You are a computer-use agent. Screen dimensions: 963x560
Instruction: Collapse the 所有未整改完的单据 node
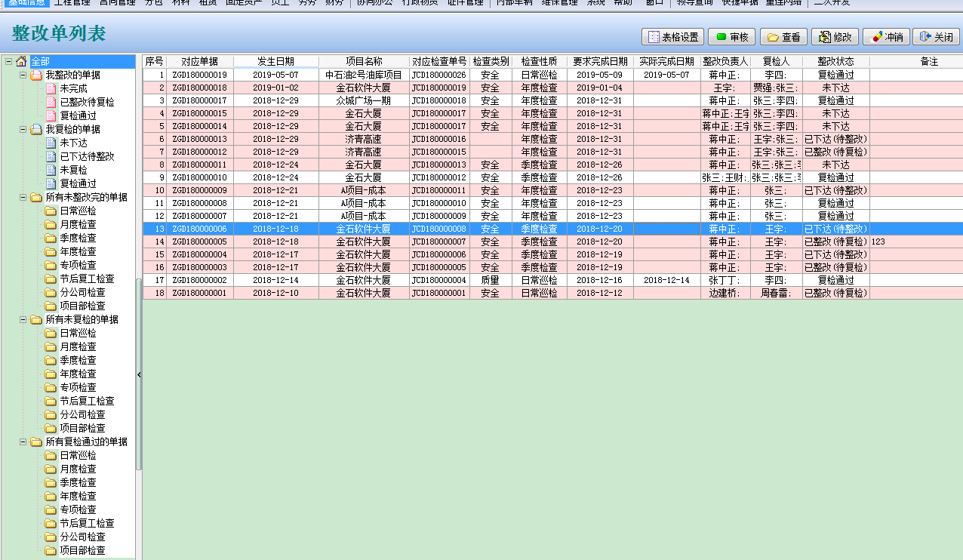pos(23,198)
